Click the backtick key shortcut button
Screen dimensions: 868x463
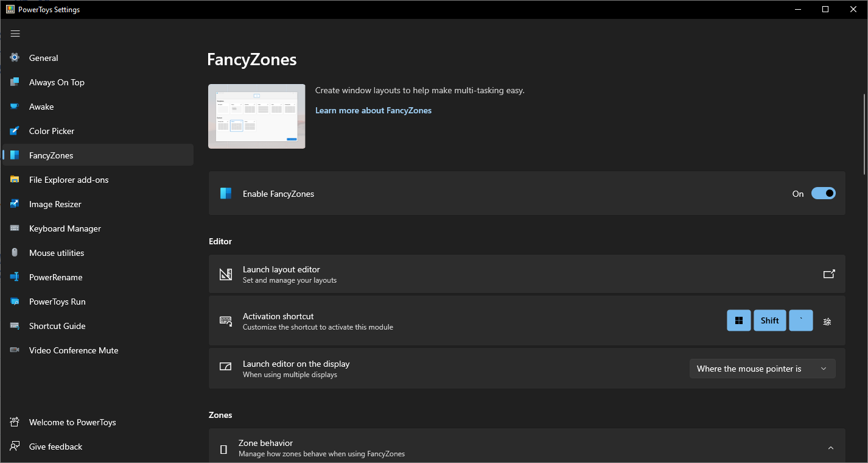[801, 320]
